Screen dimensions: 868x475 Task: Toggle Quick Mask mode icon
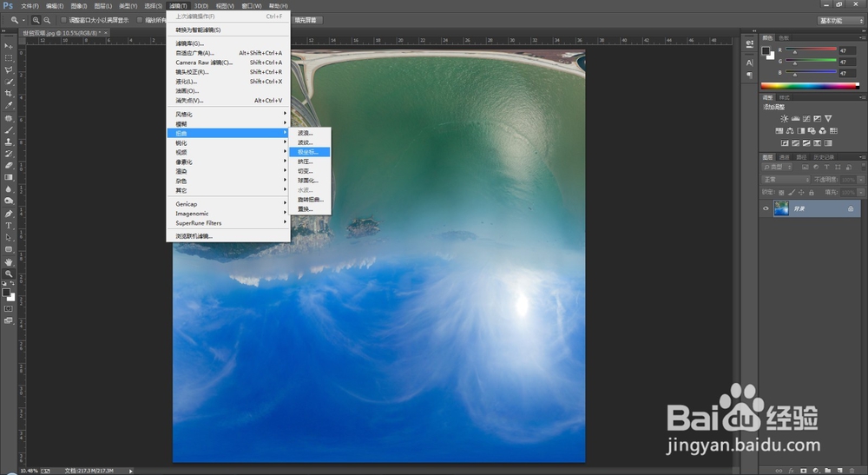click(9, 308)
